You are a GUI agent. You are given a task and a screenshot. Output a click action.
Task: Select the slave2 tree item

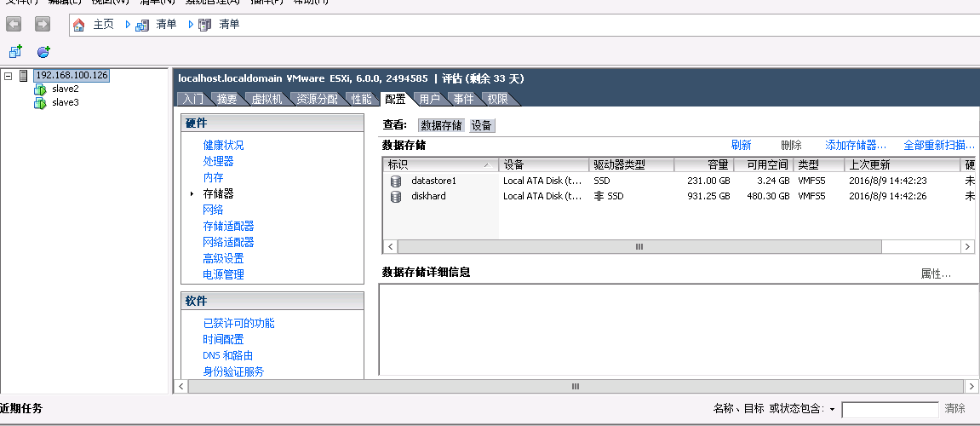tap(65, 89)
